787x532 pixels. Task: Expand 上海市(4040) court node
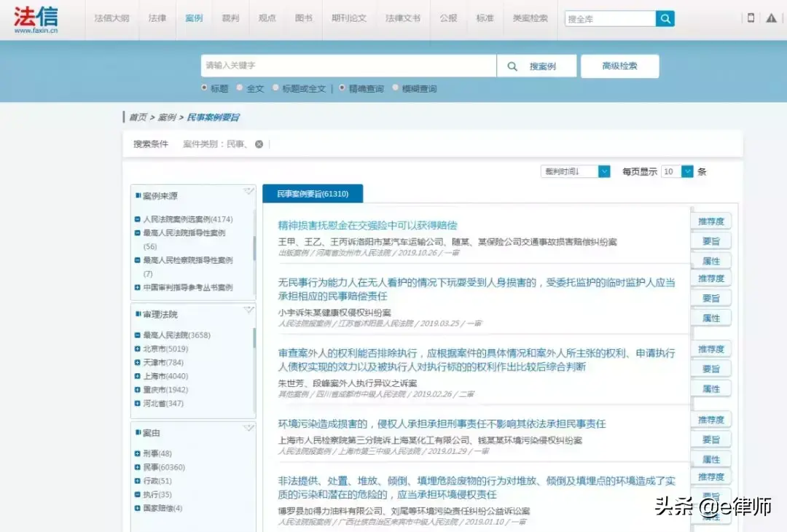point(138,376)
